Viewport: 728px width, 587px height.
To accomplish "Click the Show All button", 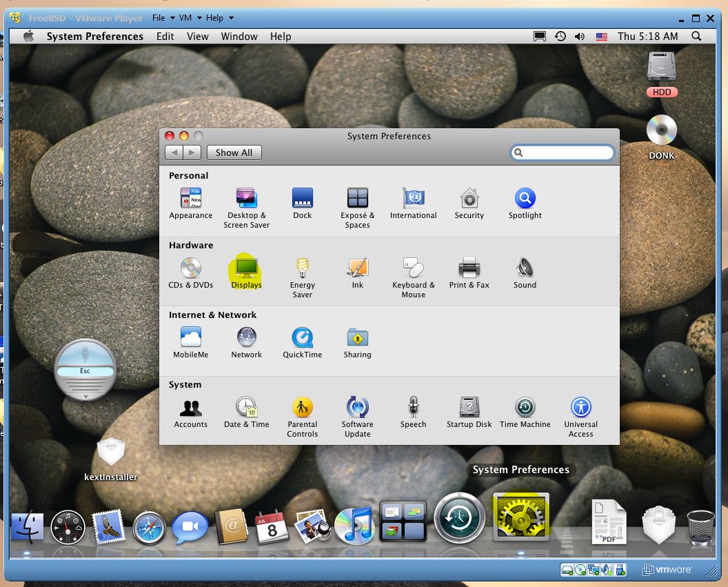I will click(234, 152).
